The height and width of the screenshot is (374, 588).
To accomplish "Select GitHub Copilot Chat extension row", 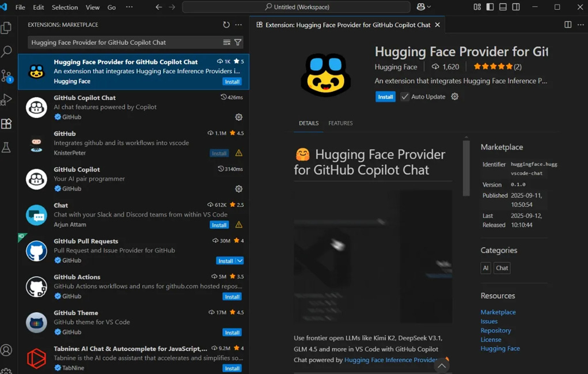I will coord(134,107).
